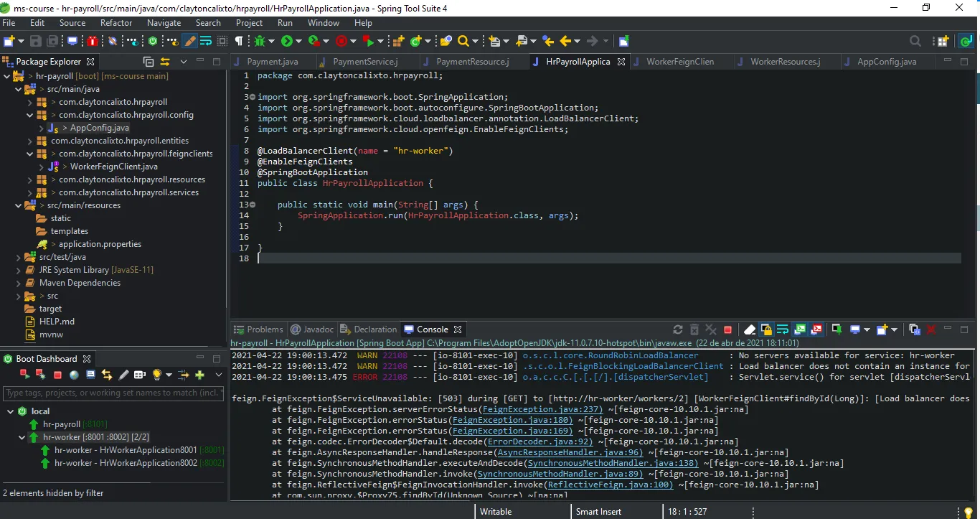Run the application with the green Run icon
Screen dimensions: 980x519
[287, 41]
